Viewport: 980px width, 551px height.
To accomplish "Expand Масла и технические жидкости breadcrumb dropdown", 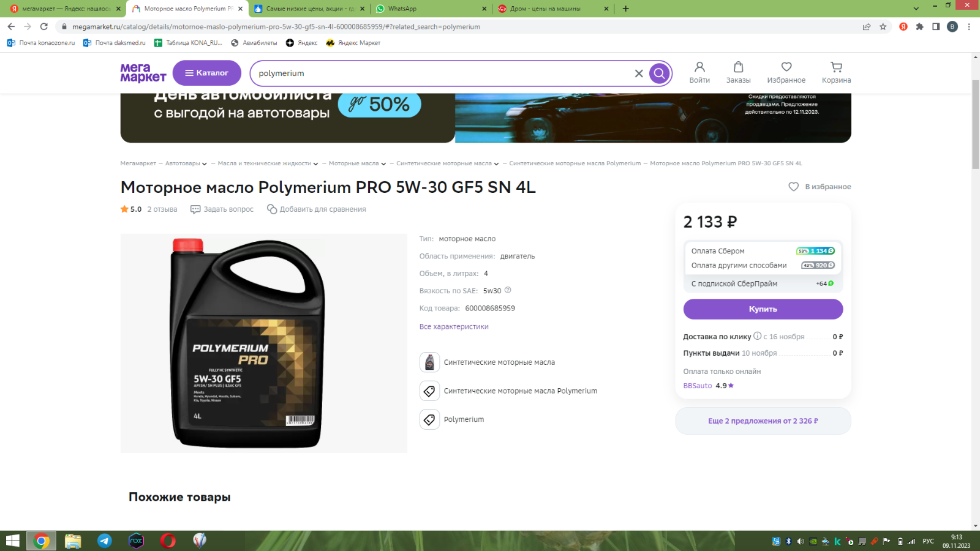I will click(x=315, y=164).
